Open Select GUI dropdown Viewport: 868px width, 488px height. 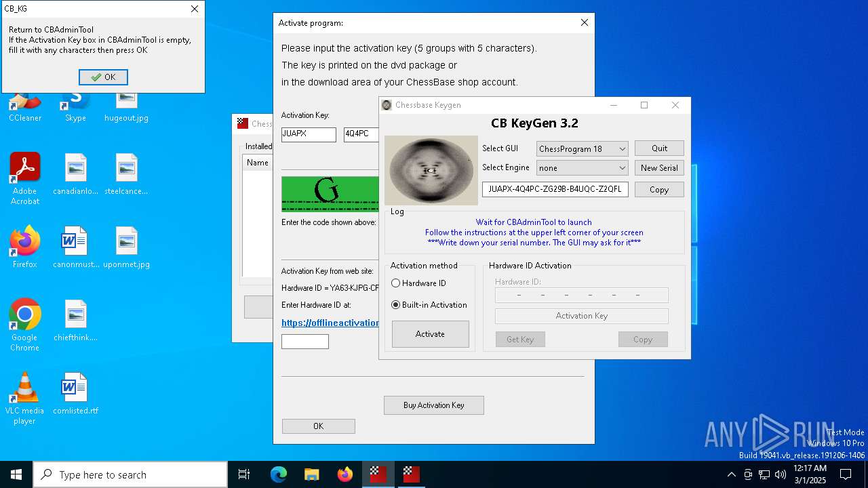(582, 148)
